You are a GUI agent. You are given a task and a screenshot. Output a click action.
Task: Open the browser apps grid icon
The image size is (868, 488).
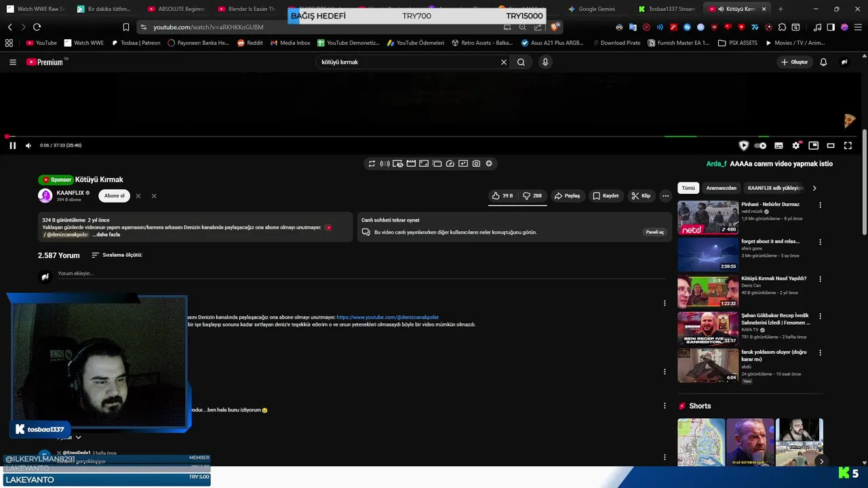[x=9, y=43]
